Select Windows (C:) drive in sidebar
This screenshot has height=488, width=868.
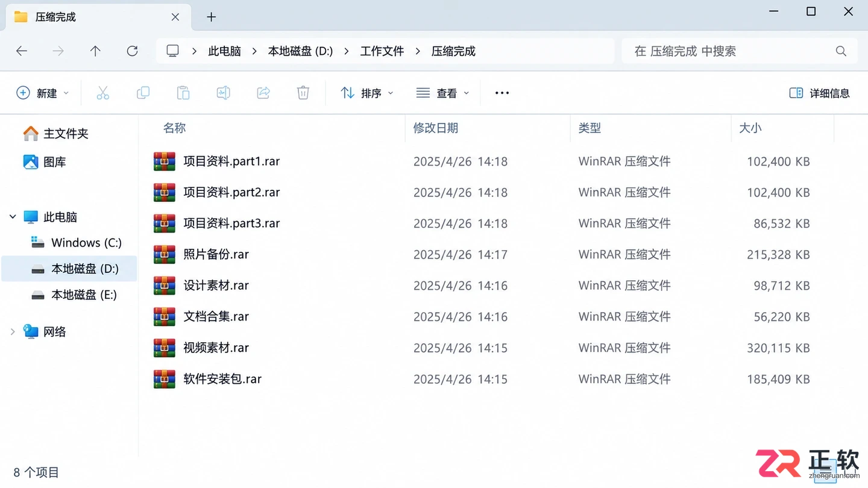77,243
